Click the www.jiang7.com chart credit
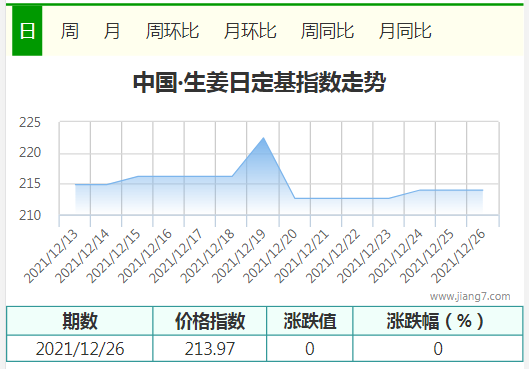The height and width of the screenshot is (369, 529). pyautogui.click(x=470, y=296)
